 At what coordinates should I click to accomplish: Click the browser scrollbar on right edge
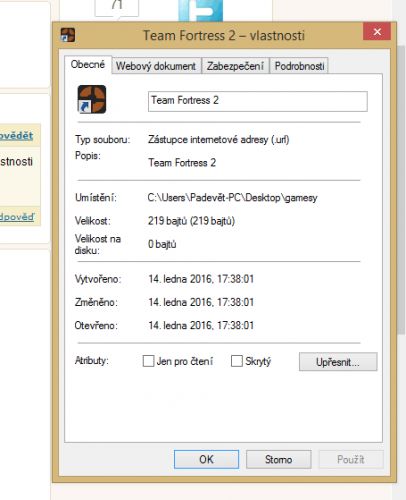[401, 190]
